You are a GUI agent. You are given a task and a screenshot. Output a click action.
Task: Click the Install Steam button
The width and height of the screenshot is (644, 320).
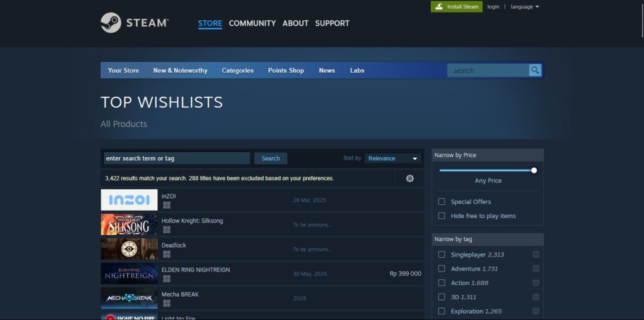457,6
